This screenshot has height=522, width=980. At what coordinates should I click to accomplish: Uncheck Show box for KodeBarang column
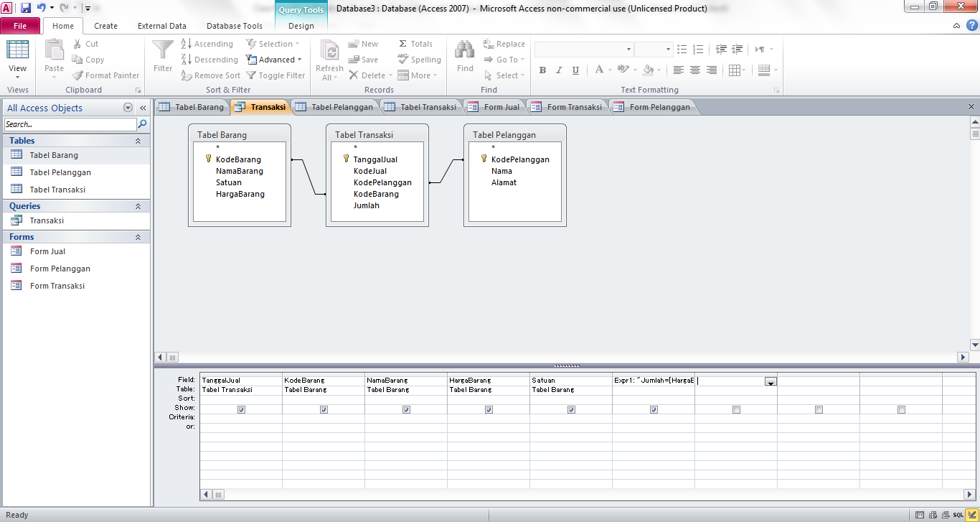click(324, 410)
